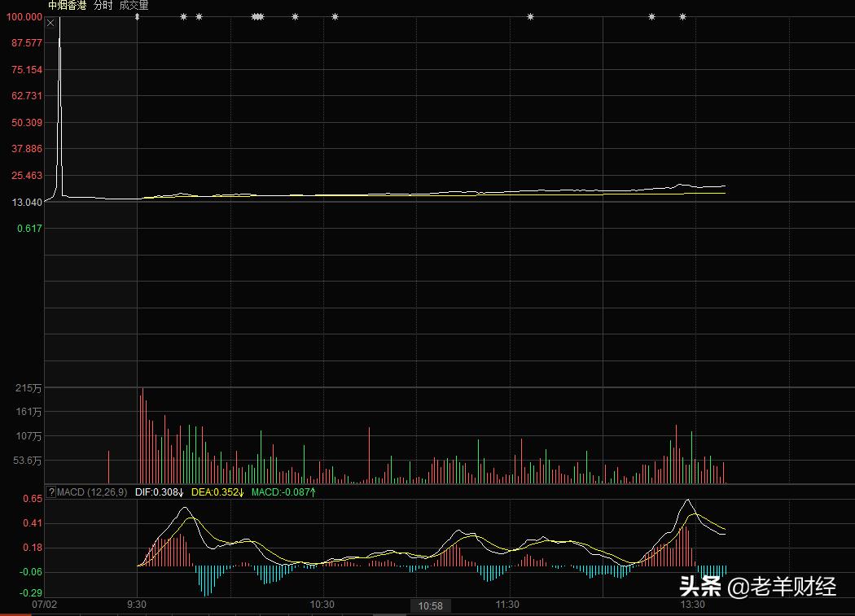This screenshot has width=855, height=616.
Task: Click the 10:30 time axis label
Action: tap(322, 604)
